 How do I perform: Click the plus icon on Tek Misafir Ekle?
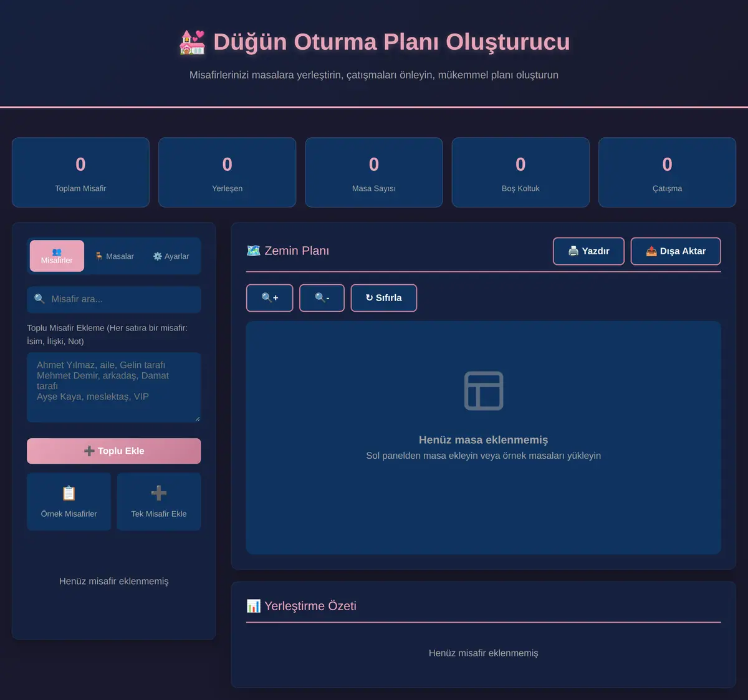click(159, 493)
